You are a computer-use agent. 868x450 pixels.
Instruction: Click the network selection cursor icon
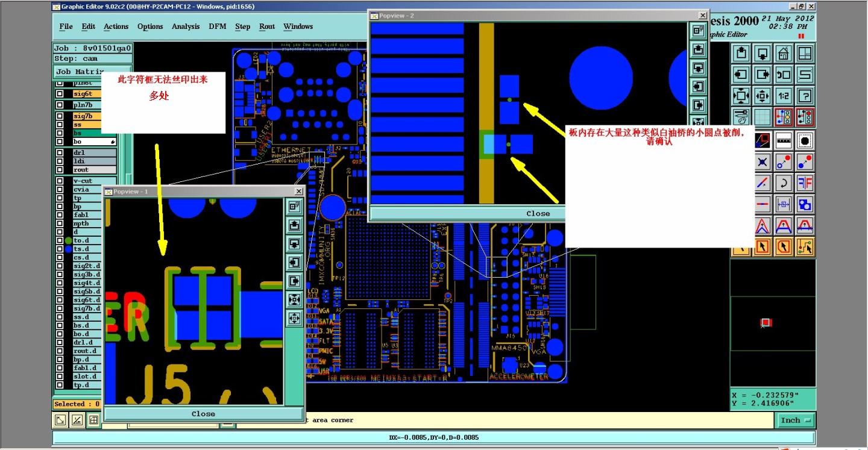pyautogui.click(x=805, y=246)
